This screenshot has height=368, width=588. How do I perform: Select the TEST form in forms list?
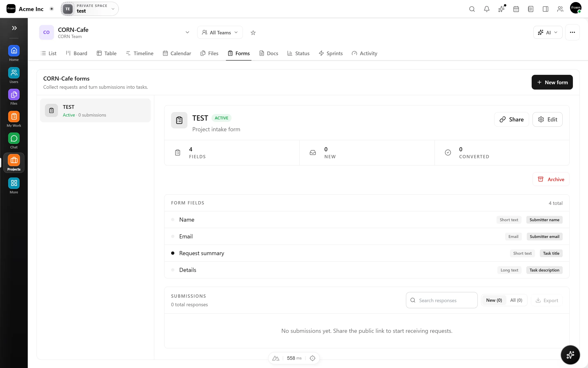coord(95,110)
